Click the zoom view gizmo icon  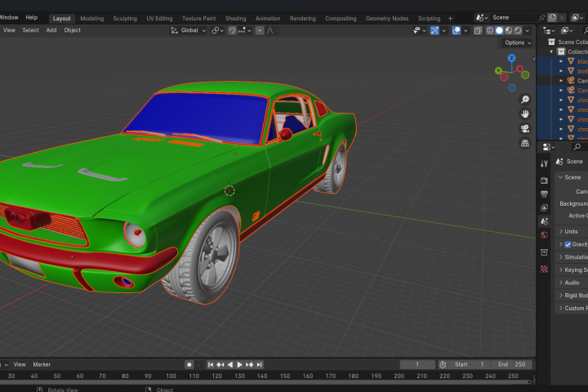point(525,100)
